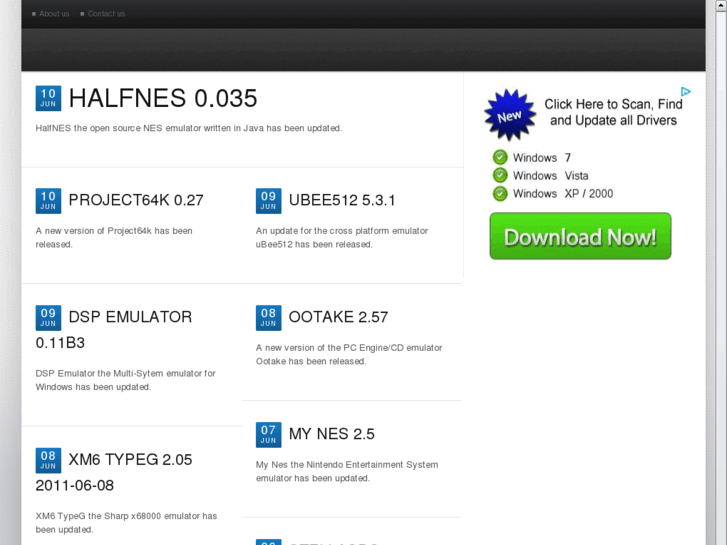Click the 'Windows XP / 2000' ad text
Viewport: 727px width, 545px height.
(x=563, y=194)
